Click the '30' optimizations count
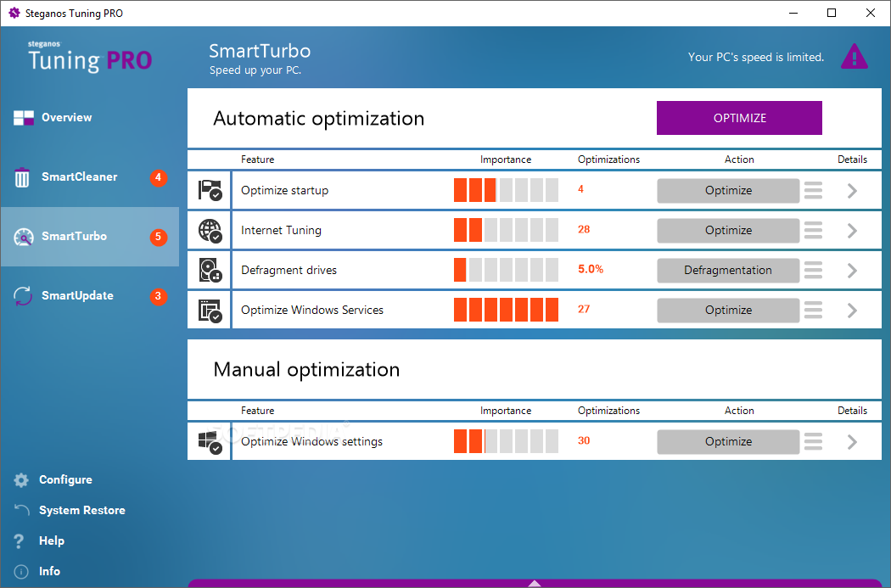The width and height of the screenshot is (891, 588). coord(584,441)
